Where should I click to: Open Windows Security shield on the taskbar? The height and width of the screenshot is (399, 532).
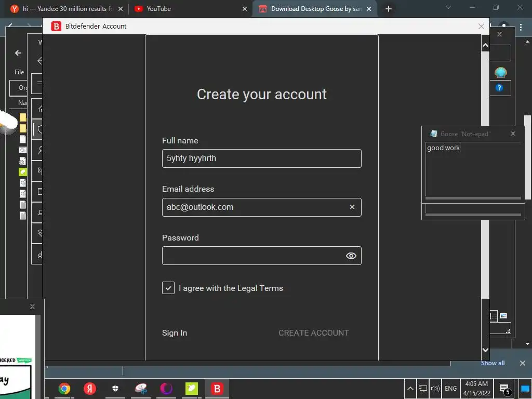point(115,389)
